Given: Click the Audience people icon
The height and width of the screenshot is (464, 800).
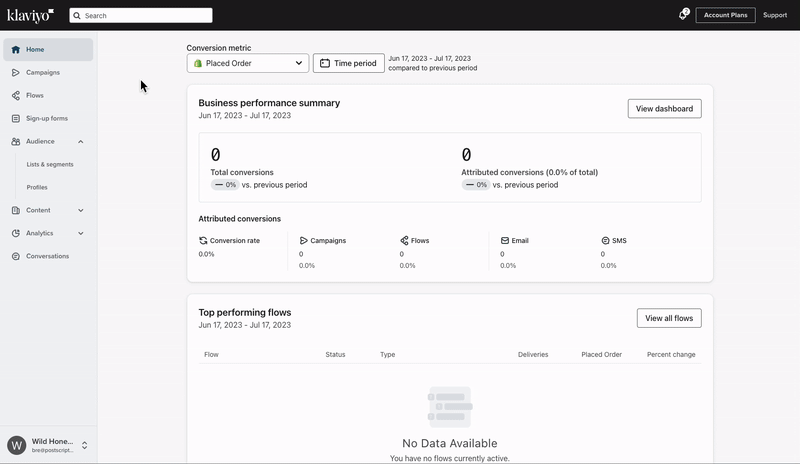Looking at the screenshot, I should point(16,141).
